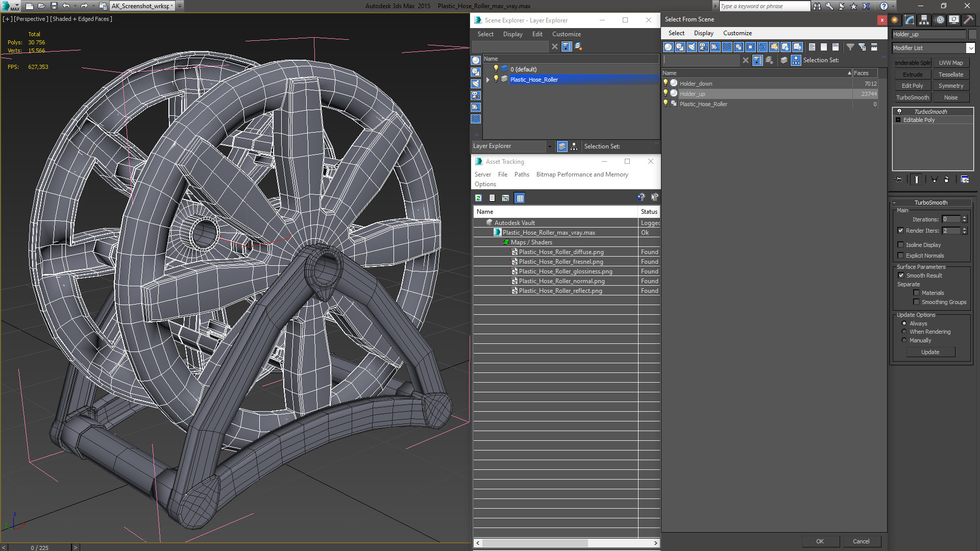
Task: Click the Refresh icon in Asset Tracking
Action: click(x=478, y=198)
